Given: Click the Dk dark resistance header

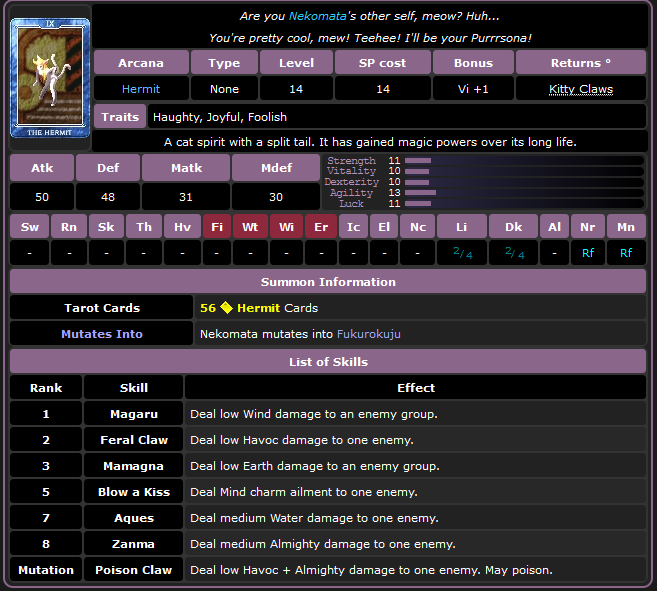Looking at the screenshot, I should pyautogui.click(x=513, y=227).
